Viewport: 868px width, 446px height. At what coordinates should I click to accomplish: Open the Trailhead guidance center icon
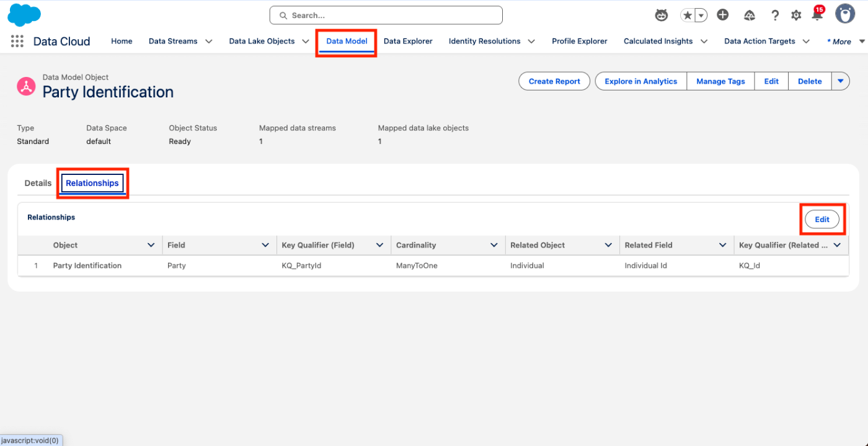pos(750,16)
